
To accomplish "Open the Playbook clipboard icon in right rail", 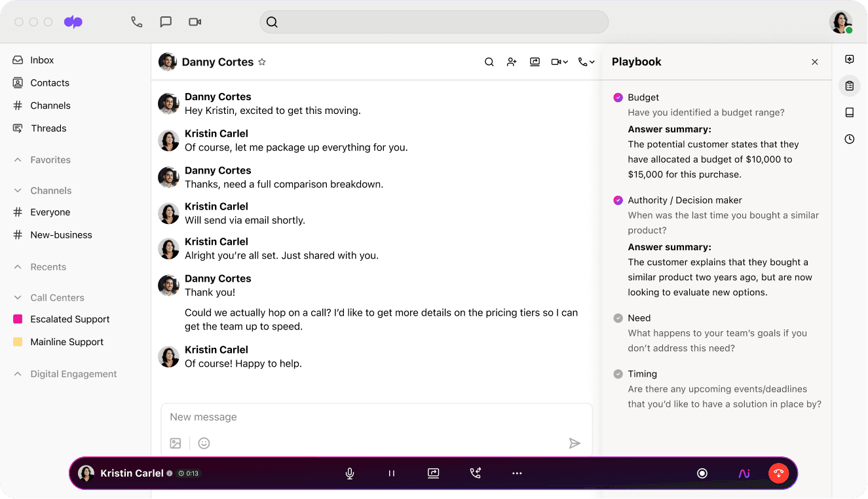I will (849, 86).
